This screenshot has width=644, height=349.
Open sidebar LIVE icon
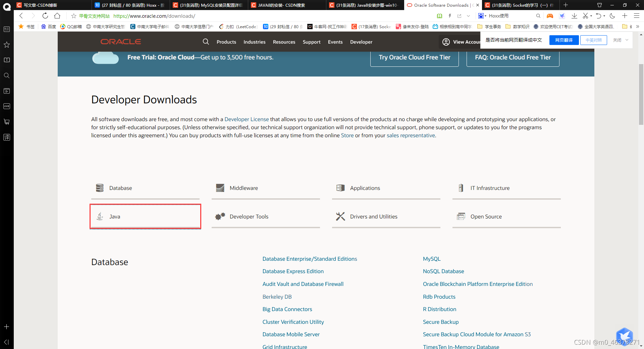7,106
